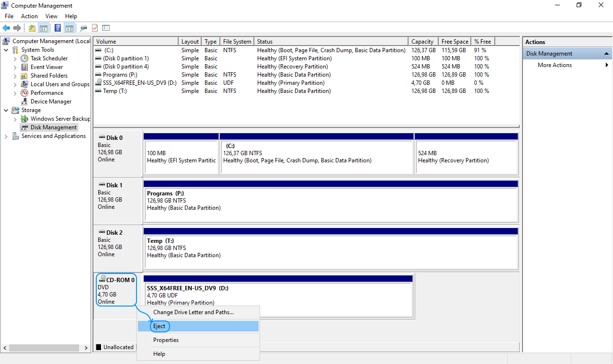Viewport: 613px width, 364px height.
Task: Expand the Windows Server Backup node
Action: [15, 119]
